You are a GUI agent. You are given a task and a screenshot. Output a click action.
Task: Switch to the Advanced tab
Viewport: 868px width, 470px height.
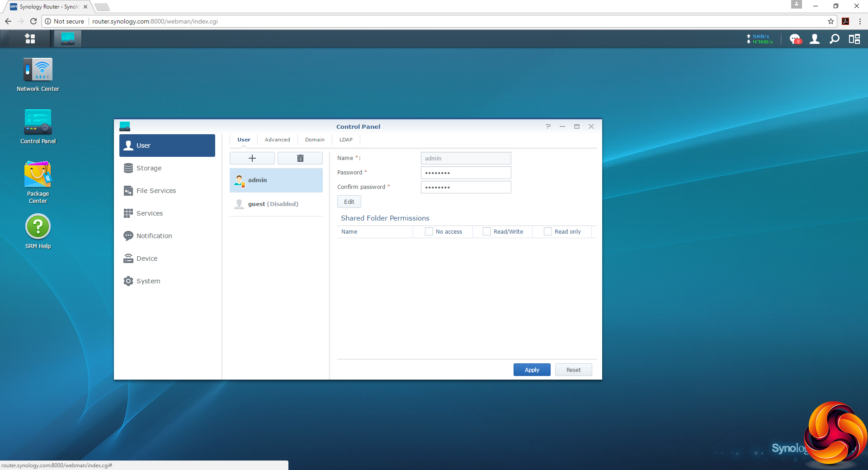pyautogui.click(x=278, y=140)
